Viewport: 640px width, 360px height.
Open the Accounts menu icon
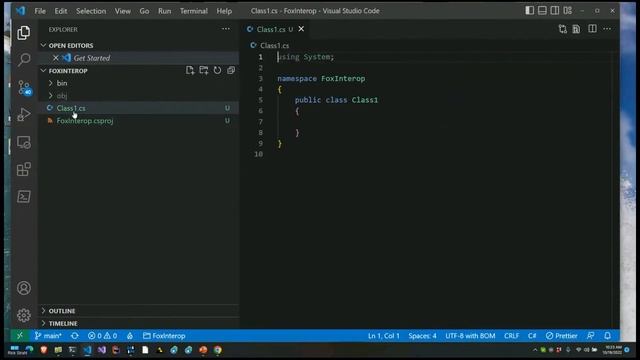tap(24, 288)
